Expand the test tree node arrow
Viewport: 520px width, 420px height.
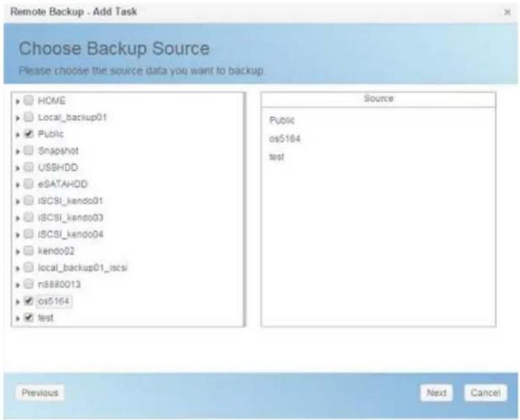[x=18, y=318]
